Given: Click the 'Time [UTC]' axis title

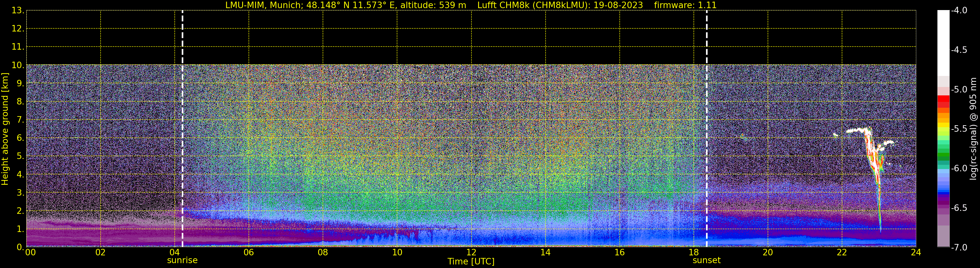Looking at the screenshot, I should [471, 262].
